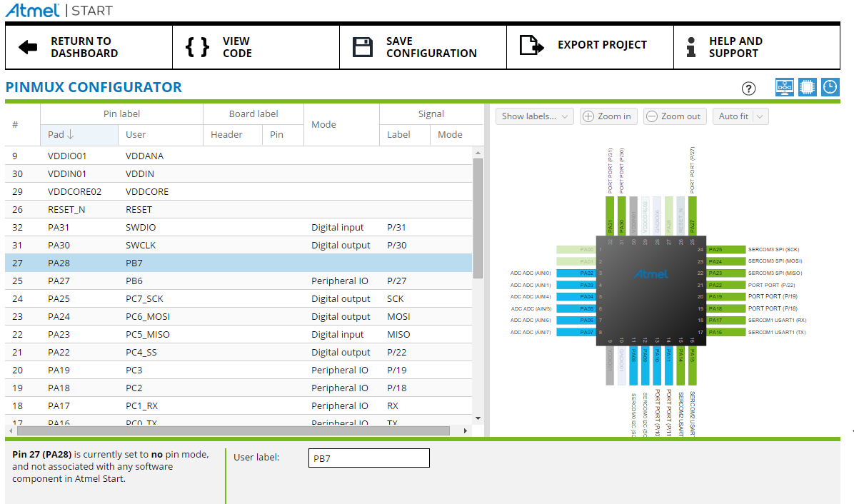Click pin PA24 on chip diagram

(x=726, y=262)
